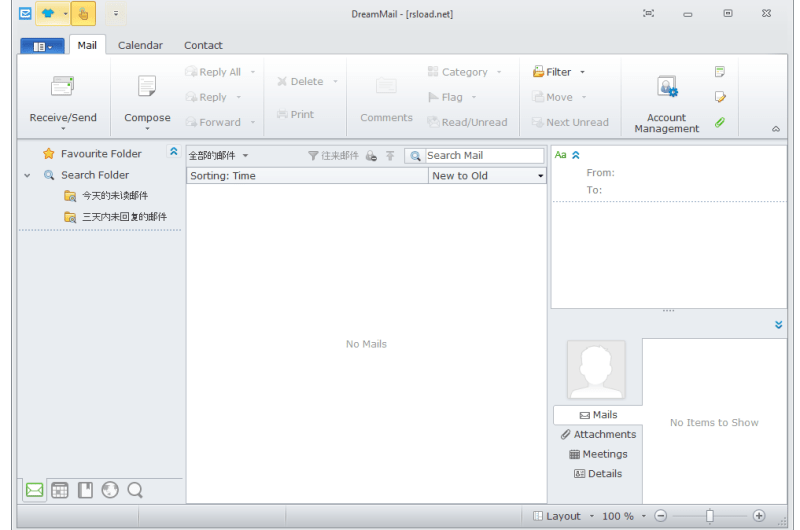
Task: Select the Mails tab in contact panel
Action: pos(598,415)
